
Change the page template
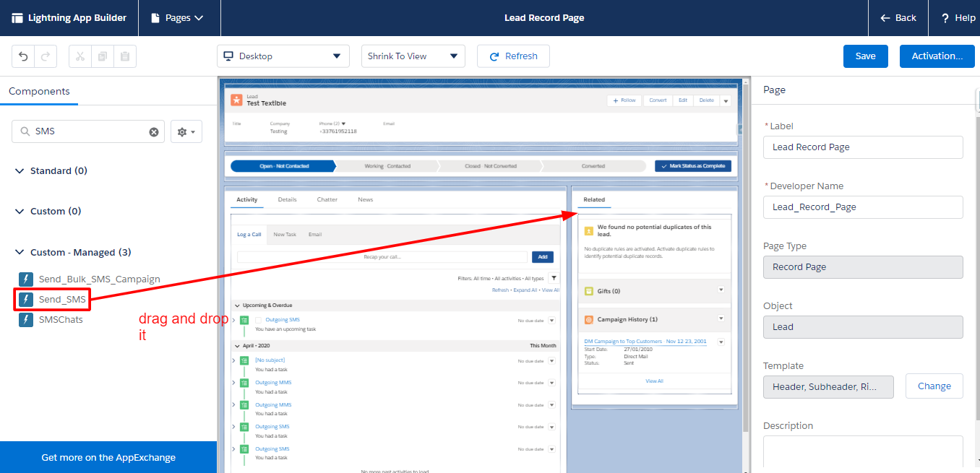934,386
